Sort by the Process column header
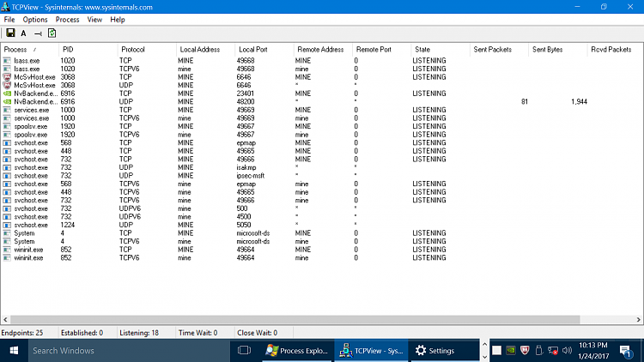The height and width of the screenshot is (362, 644). 29,50
